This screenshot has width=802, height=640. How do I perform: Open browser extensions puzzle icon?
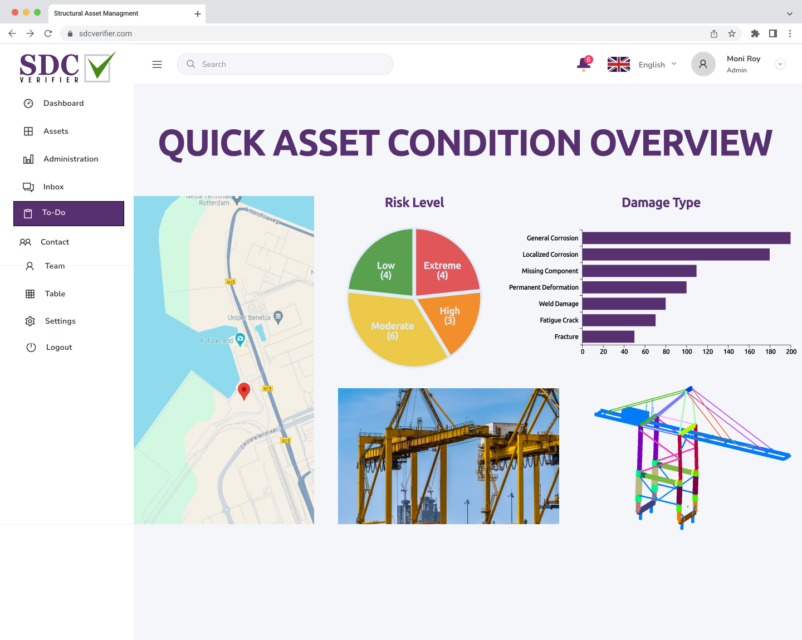pos(755,33)
